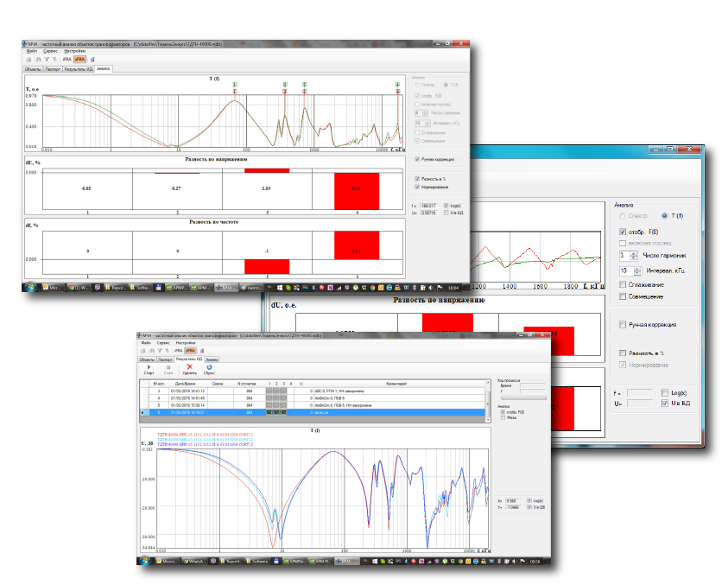Image resolution: width=728 pixels, height=585 pixels.
Task: Open Настройки menu in the top window
Action: click(75, 51)
